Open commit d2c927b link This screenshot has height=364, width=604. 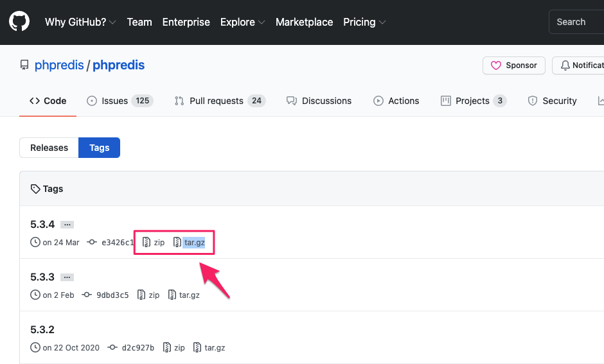[x=138, y=348]
